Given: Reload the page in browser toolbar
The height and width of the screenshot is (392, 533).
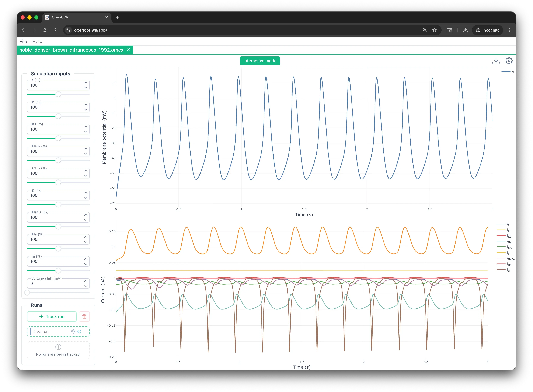Looking at the screenshot, I should pyautogui.click(x=45, y=30).
